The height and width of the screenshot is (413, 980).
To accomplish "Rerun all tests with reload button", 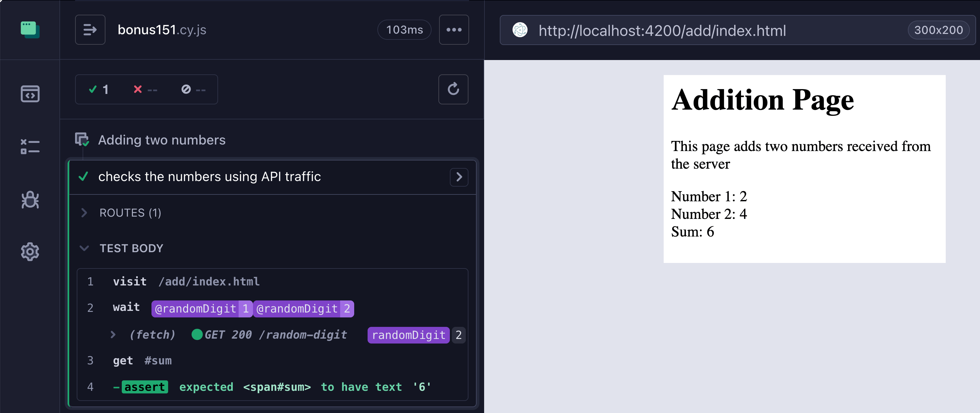I will pyautogui.click(x=453, y=89).
